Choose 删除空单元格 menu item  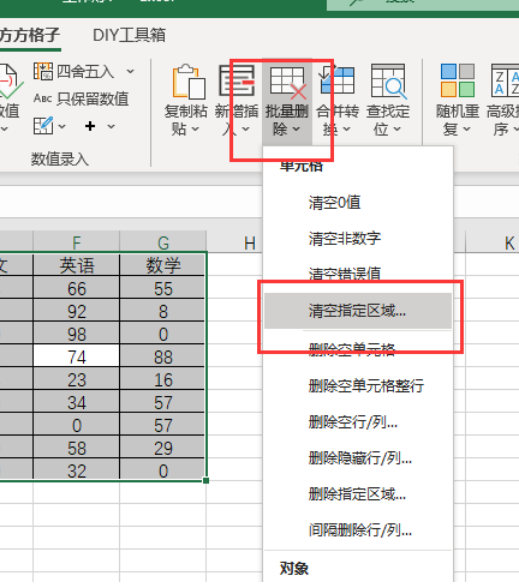coord(358,349)
